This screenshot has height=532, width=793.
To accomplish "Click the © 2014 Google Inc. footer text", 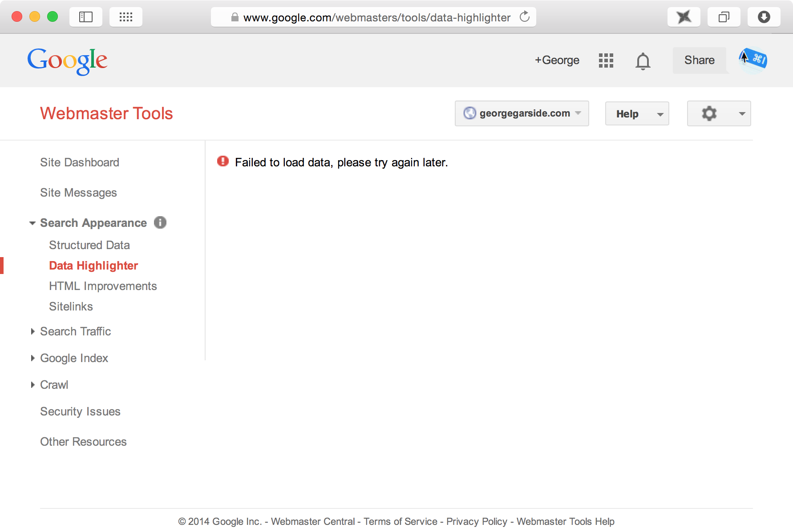I will pyautogui.click(x=220, y=521).
